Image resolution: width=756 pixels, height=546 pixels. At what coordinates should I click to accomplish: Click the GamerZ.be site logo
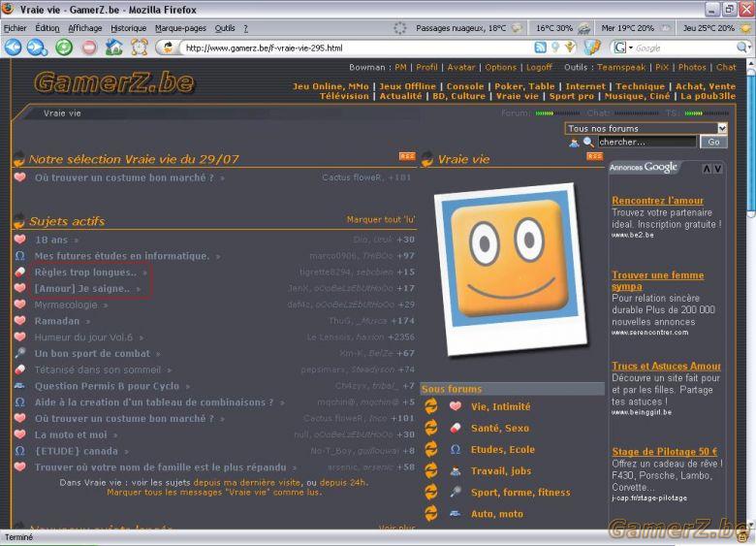click(114, 82)
